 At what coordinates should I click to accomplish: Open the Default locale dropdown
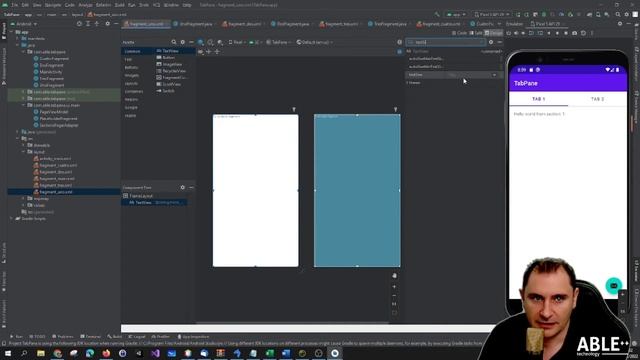[x=315, y=42]
